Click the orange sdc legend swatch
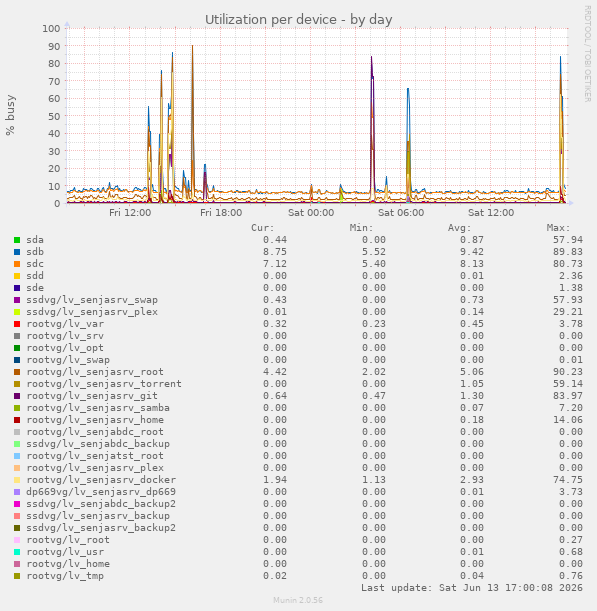 (17, 264)
